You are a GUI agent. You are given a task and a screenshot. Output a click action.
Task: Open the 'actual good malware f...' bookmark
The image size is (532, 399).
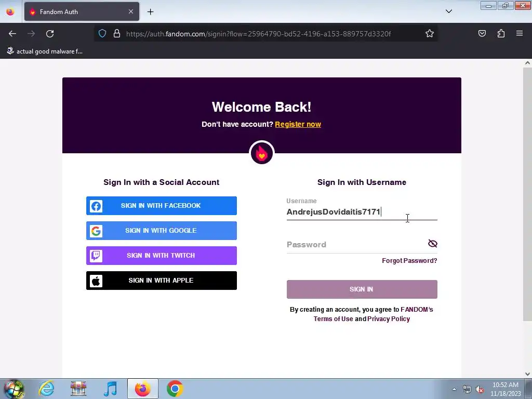[45, 51]
